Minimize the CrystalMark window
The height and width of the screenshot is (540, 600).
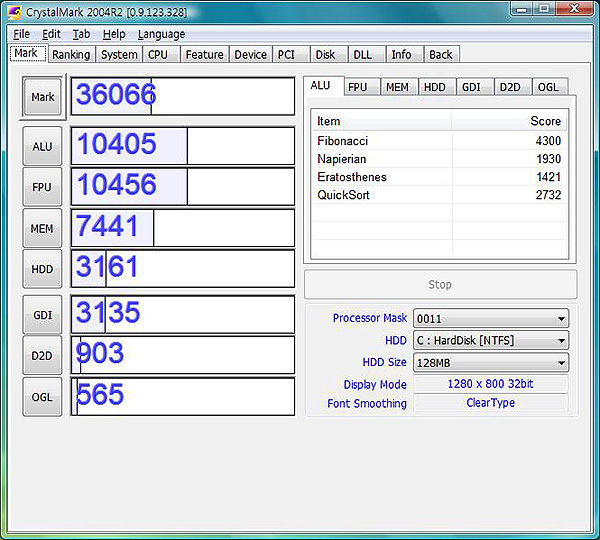click(522, 9)
